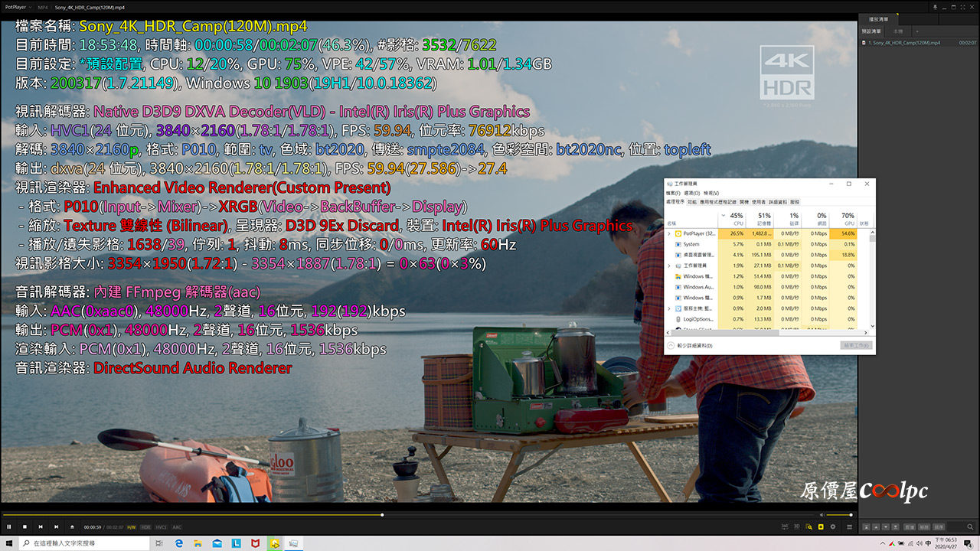Click the HDR indicator badge
Viewport: 980px width, 551px height.
click(145, 527)
